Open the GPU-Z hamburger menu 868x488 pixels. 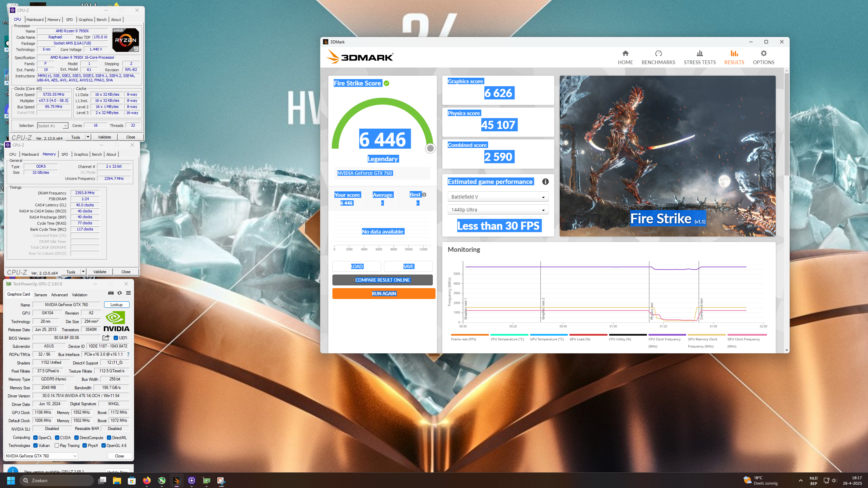point(128,293)
